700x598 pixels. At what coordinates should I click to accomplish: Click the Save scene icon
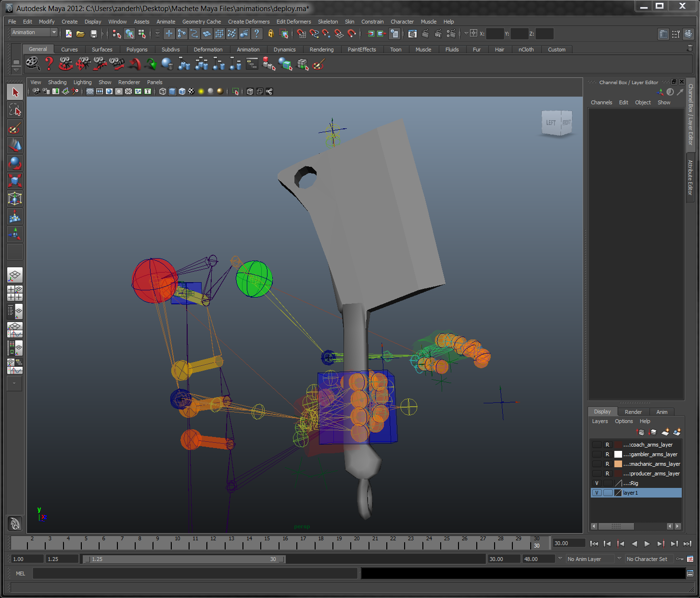click(94, 34)
